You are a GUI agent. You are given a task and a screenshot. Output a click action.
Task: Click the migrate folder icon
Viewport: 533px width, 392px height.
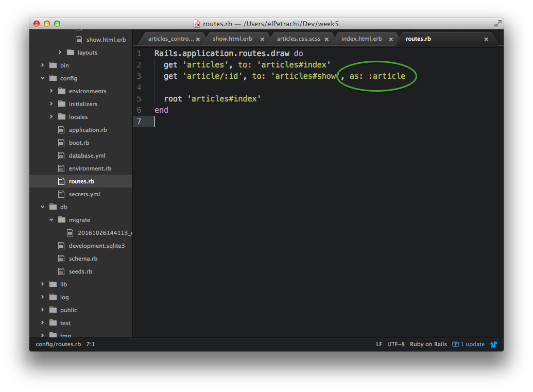[x=62, y=219]
